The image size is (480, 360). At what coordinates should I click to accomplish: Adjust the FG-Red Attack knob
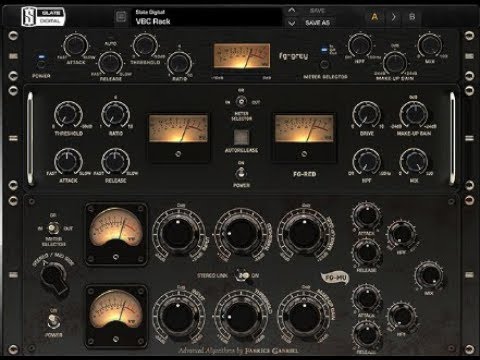(68, 162)
